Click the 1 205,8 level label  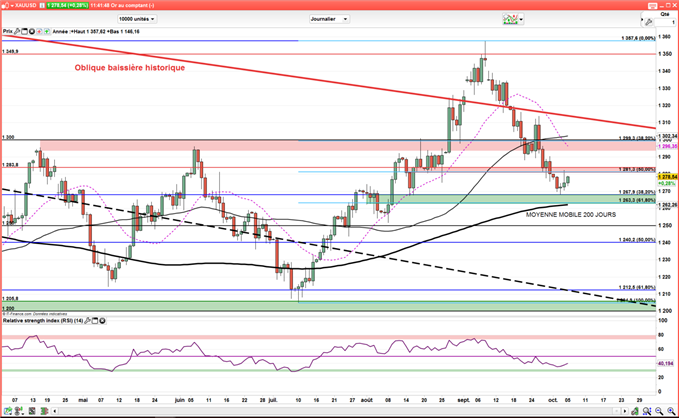coord(10,298)
